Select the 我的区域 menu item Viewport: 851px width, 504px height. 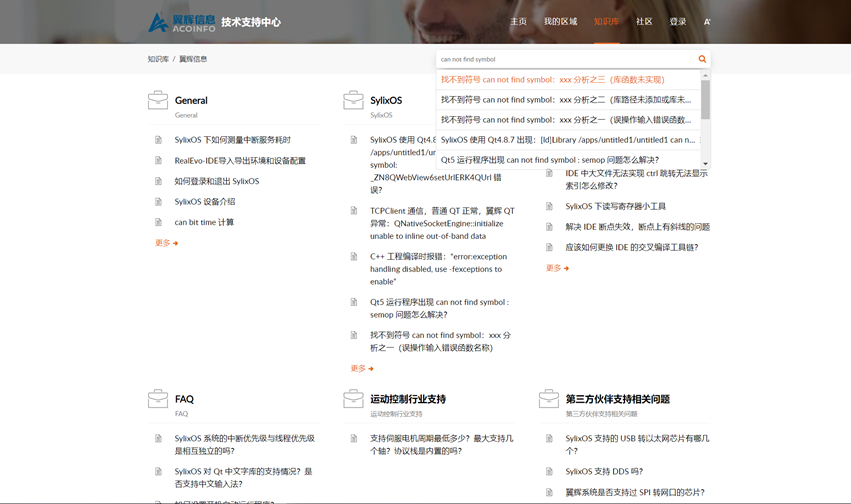click(x=560, y=22)
